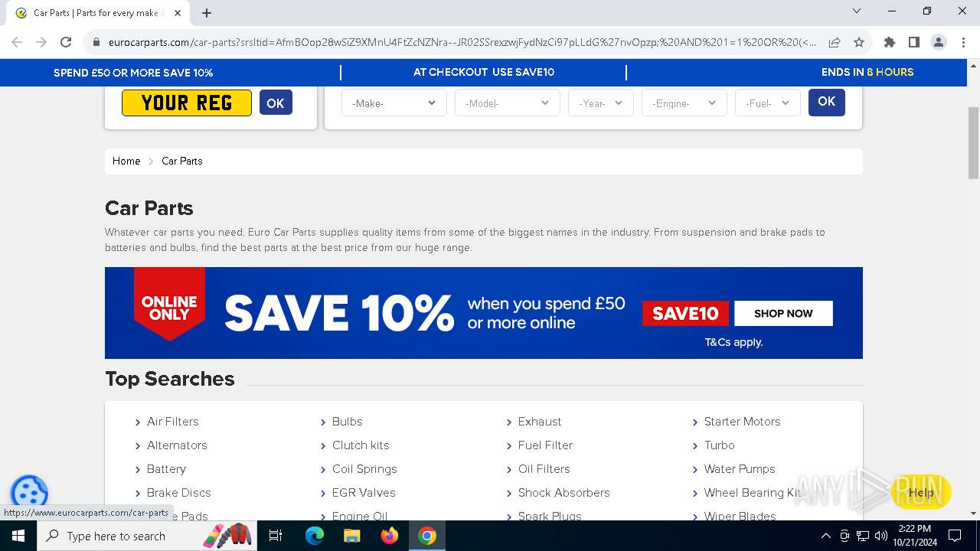
Task: Open the Bulbs link
Action: click(x=347, y=422)
